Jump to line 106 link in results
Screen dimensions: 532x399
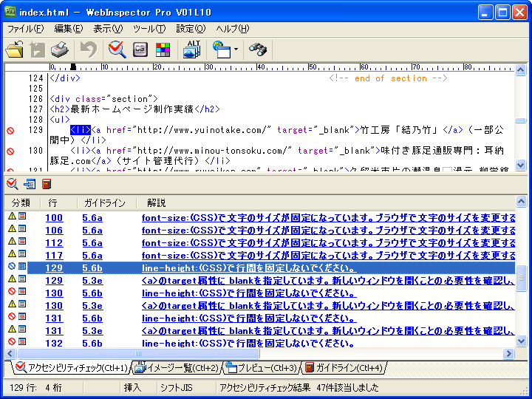click(x=54, y=231)
